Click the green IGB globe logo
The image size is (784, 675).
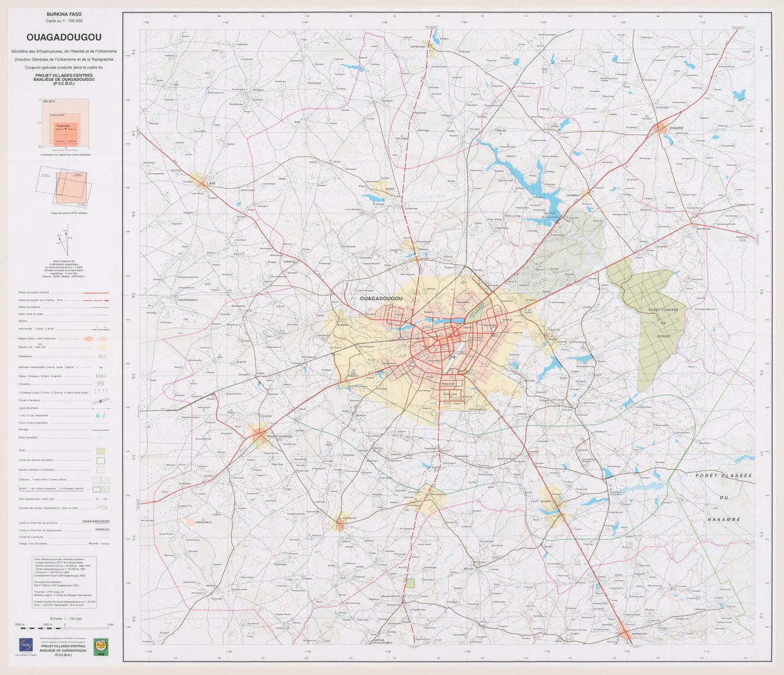pos(101,647)
